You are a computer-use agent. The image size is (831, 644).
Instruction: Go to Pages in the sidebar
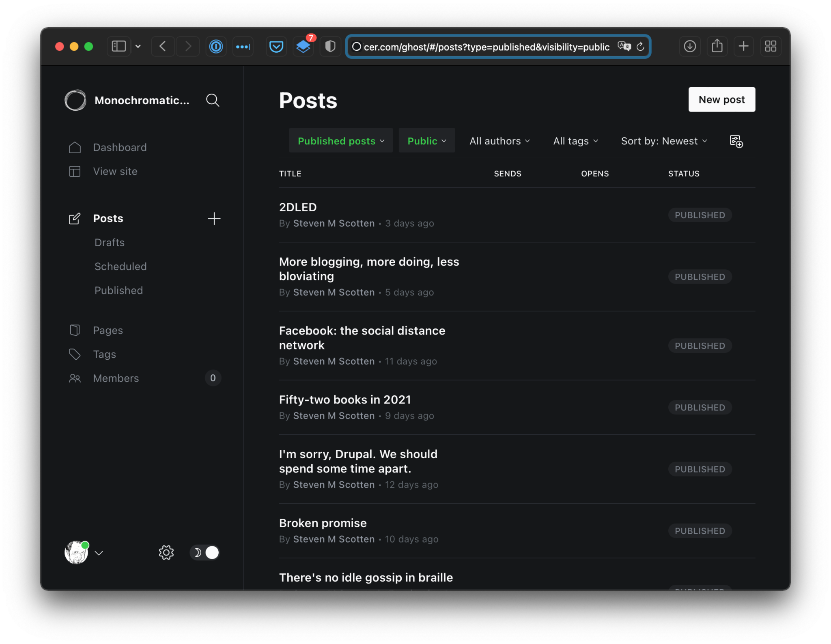click(108, 330)
